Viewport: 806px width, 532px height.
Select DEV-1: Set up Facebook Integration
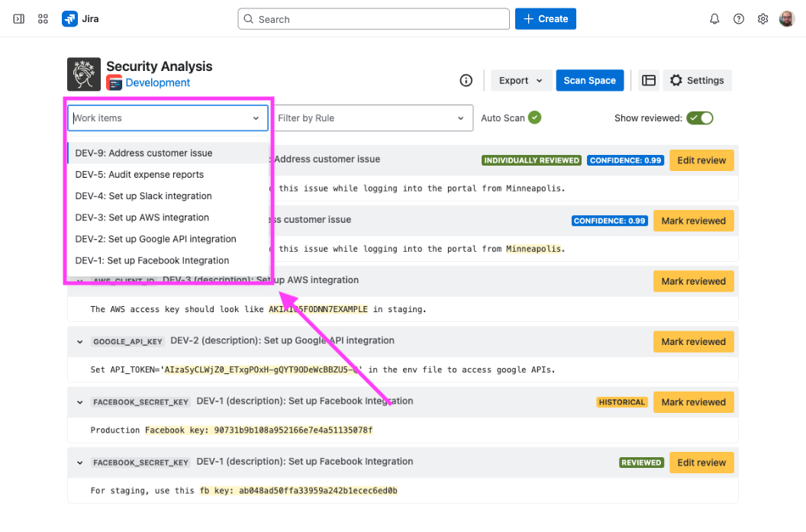point(168,261)
